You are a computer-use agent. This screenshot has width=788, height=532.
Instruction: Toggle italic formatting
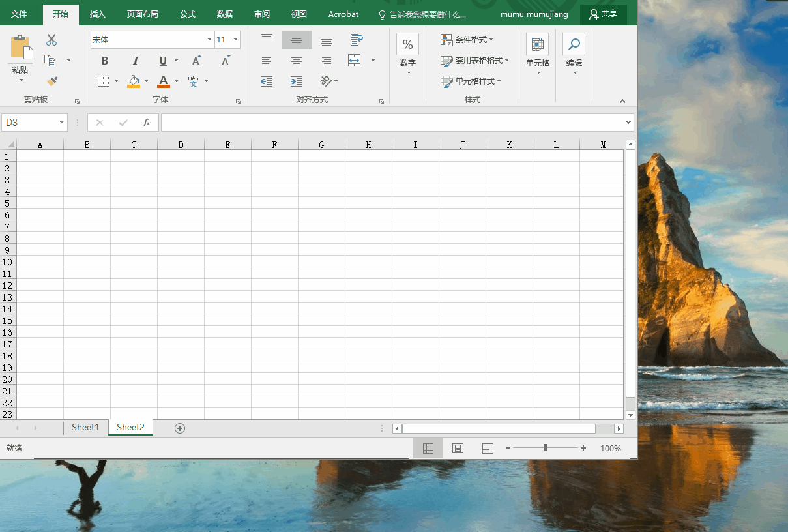[x=136, y=61]
